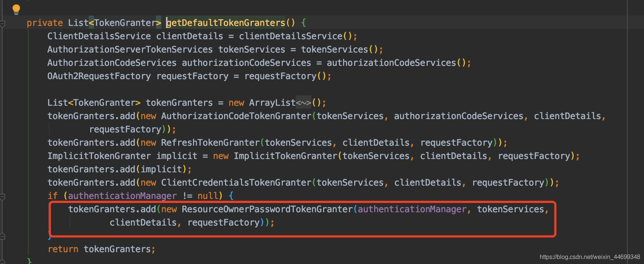Click authenticationManager in the if condition
The height and width of the screenshot is (264, 644).
[122, 196]
